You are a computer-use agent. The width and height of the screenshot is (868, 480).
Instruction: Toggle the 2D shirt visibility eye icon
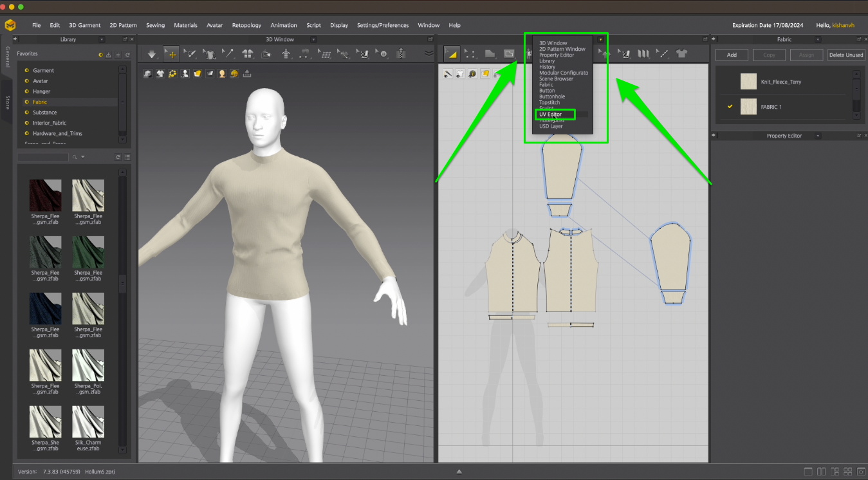(460, 74)
